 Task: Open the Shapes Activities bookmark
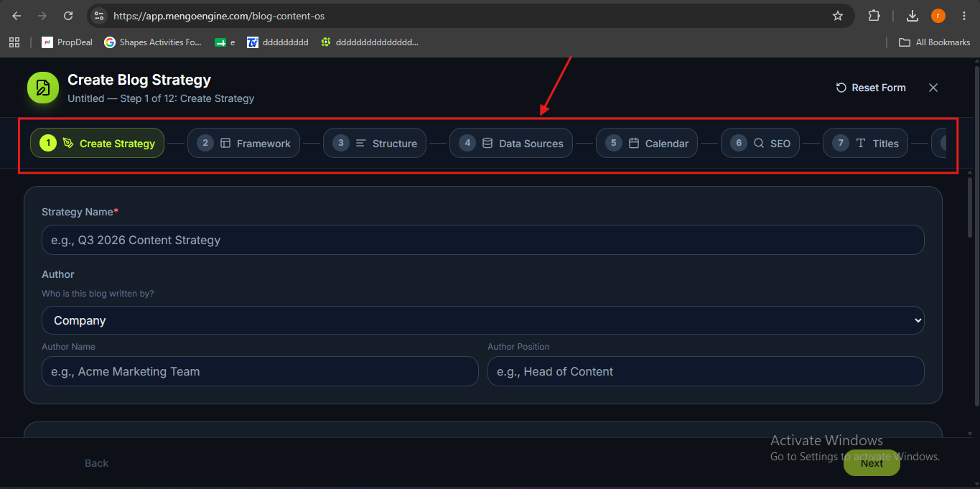point(153,42)
